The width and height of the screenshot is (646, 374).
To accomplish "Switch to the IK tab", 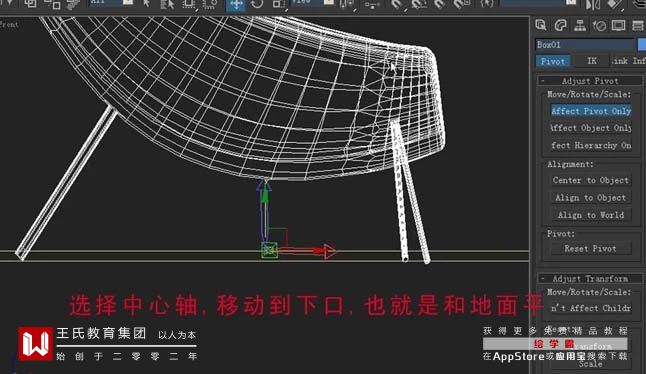I will (592, 61).
